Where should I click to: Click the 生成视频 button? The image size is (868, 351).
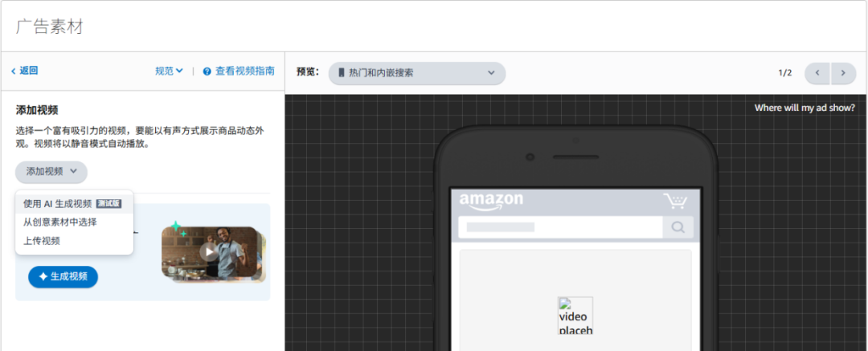tap(63, 277)
